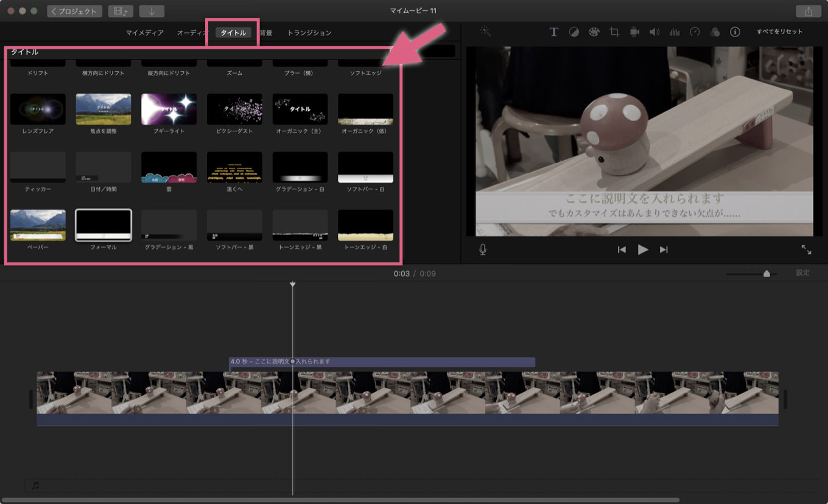This screenshot has height=504, width=828.
Task: Select the 焦点を調整 title thumbnail
Action: point(103,109)
